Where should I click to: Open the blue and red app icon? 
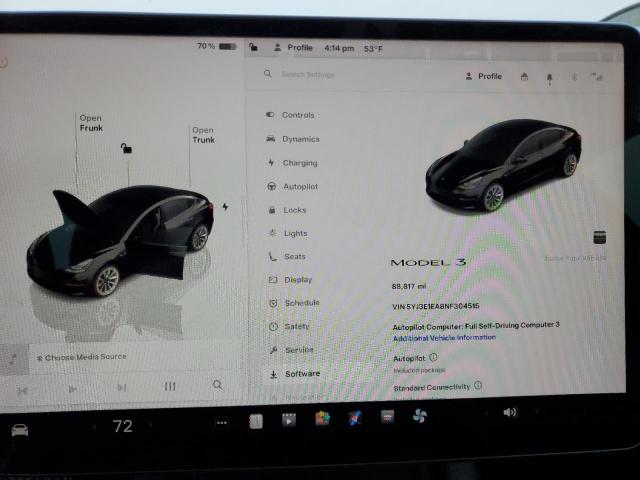point(355,418)
